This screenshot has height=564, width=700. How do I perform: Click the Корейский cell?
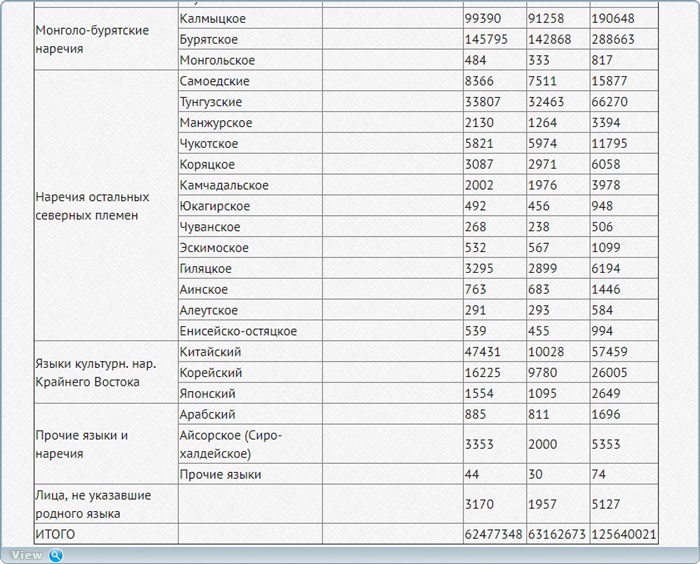click(250, 372)
